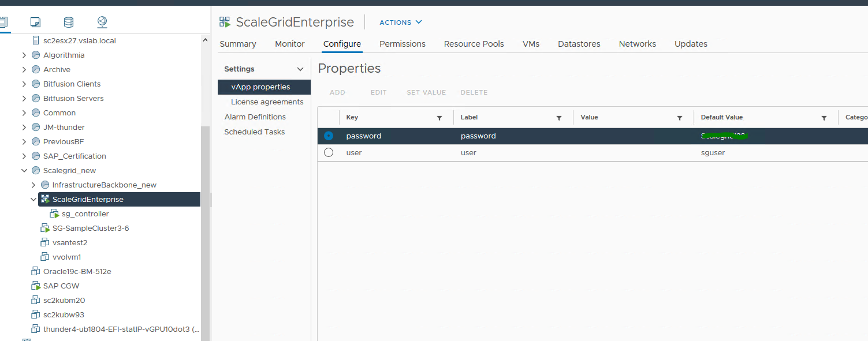Viewport: 868px width, 341px height.
Task: Select the password property radio button
Action: click(x=329, y=136)
